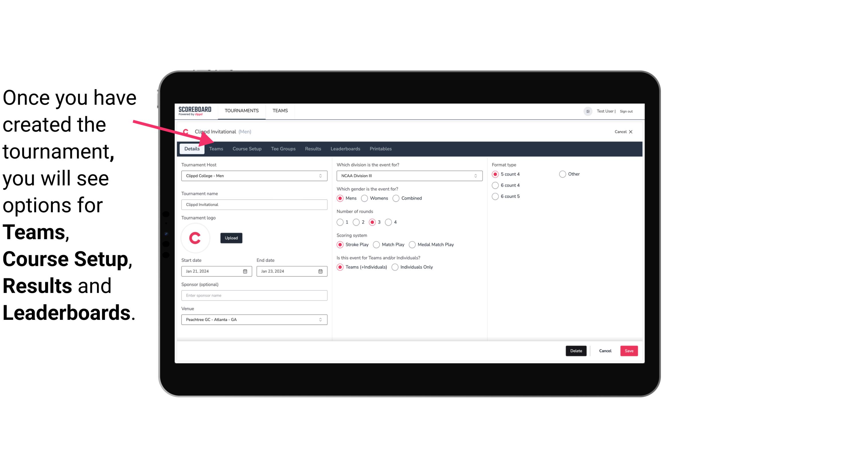Switch to the Teams tab
Image resolution: width=868 pixels, height=467 pixels.
click(x=215, y=148)
